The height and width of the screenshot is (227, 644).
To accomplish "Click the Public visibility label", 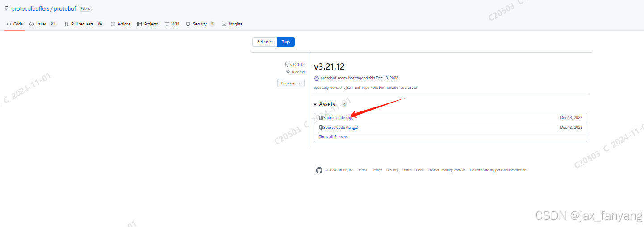I will [85, 8].
